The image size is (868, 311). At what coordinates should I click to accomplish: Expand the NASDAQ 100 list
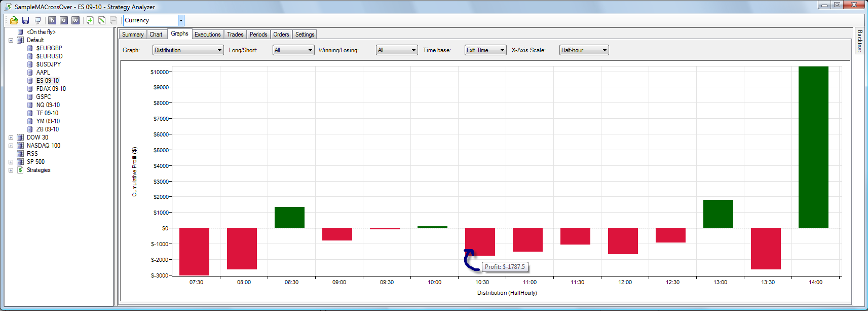coord(11,146)
